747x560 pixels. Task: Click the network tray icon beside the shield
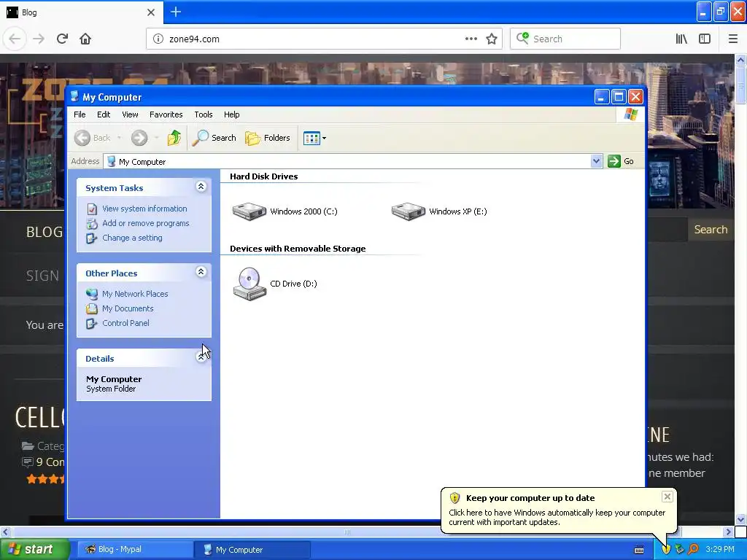pyautogui.click(x=679, y=550)
